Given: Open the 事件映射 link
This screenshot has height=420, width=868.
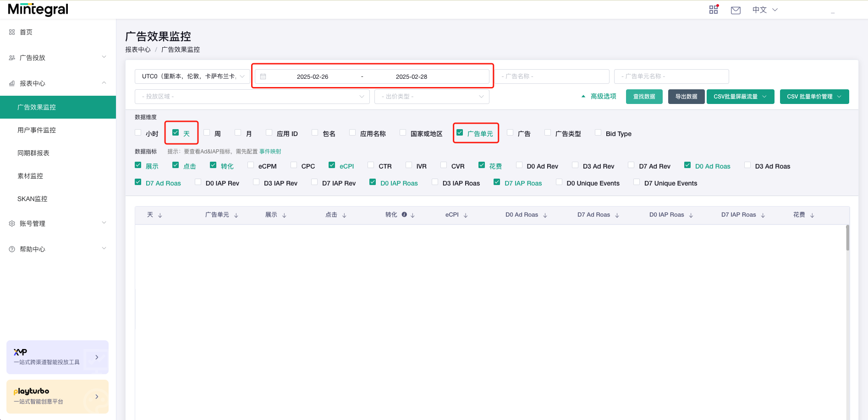Looking at the screenshot, I should (270, 151).
